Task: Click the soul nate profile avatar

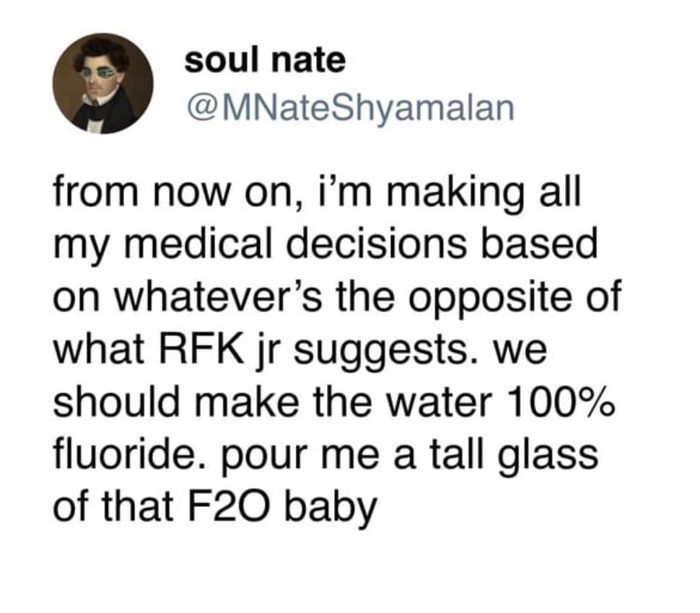Action: point(102,83)
